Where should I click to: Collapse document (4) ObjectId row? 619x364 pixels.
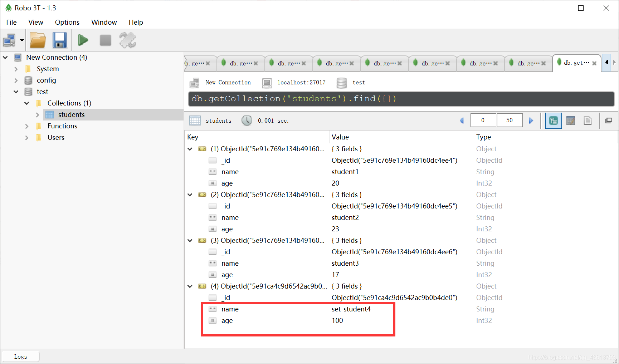(x=190, y=286)
